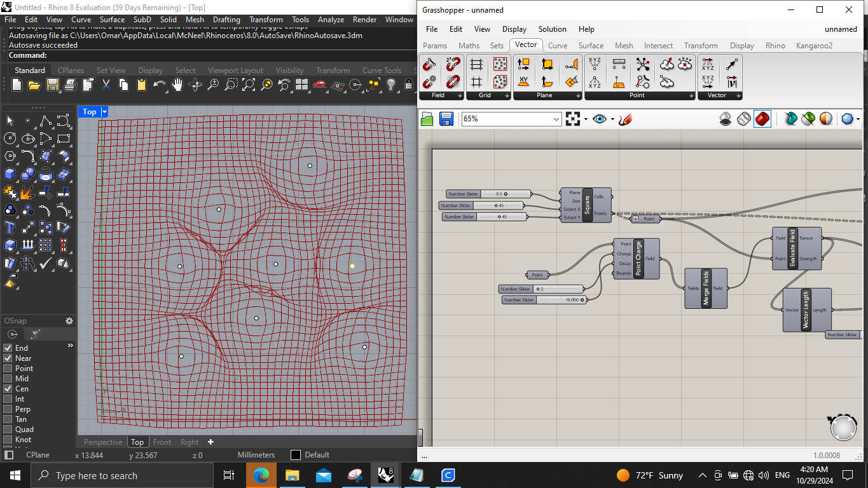Click Grasshopper Open file green folder icon
Viewport: 868px width, 488px height.
tap(427, 119)
